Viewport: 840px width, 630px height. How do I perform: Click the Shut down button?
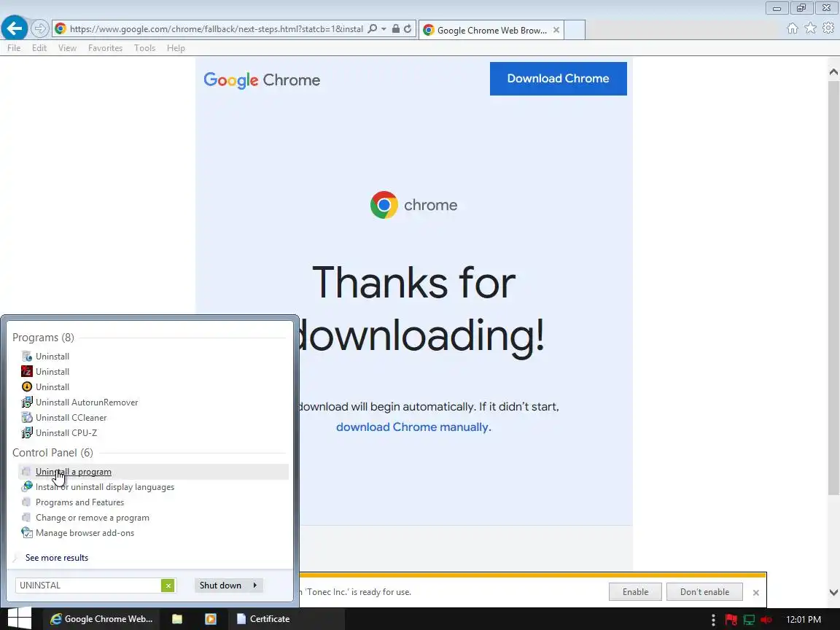point(220,585)
